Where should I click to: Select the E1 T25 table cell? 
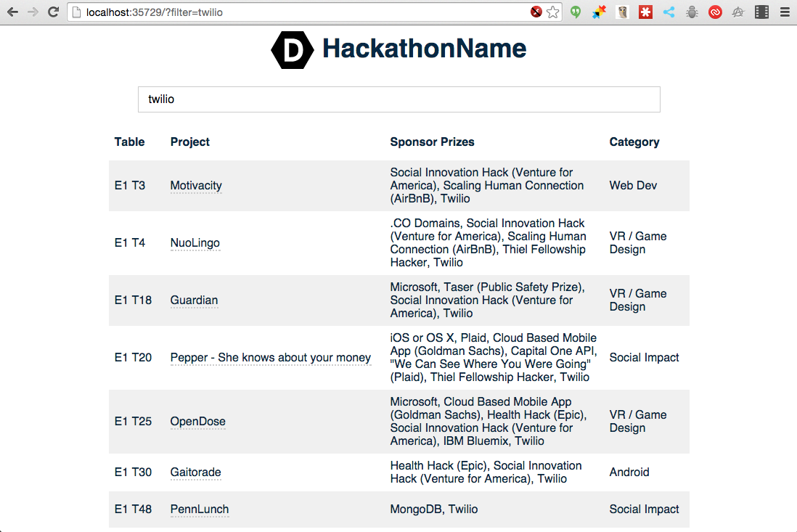point(133,421)
